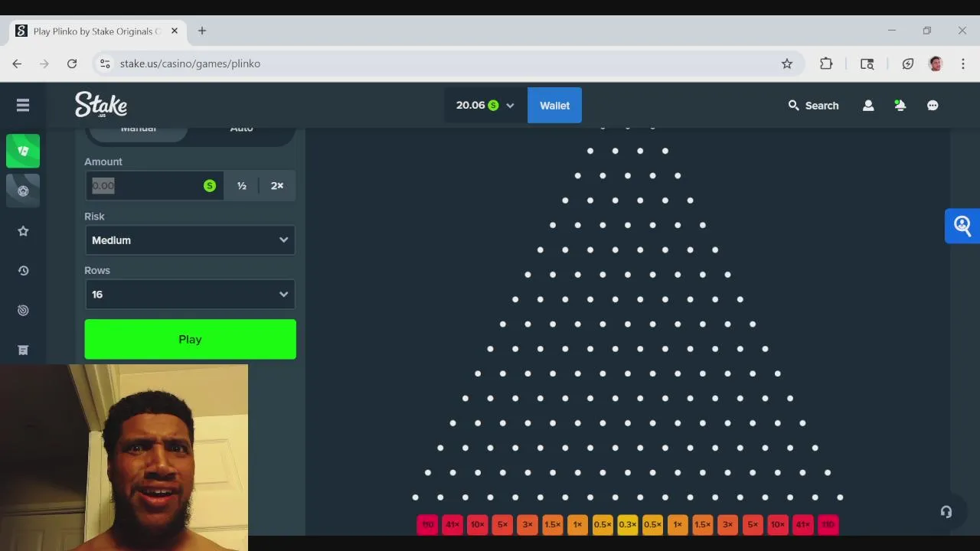Open Recent history clock icon in sidebar
The image size is (980, 551).
click(x=23, y=271)
